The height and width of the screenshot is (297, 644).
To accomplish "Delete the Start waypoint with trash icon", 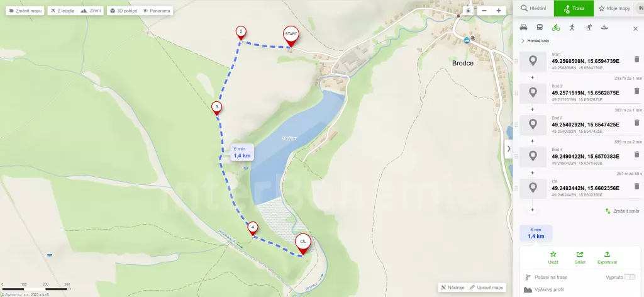I will click(636, 59).
